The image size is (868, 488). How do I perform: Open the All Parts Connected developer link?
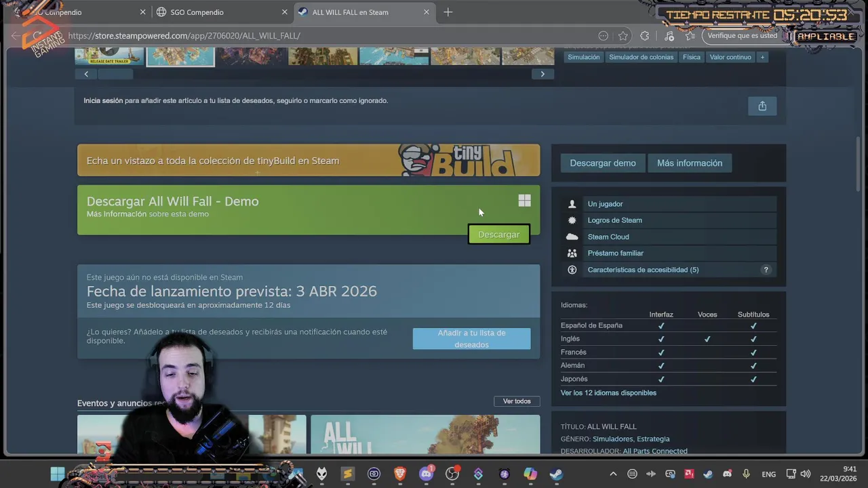click(655, 451)
